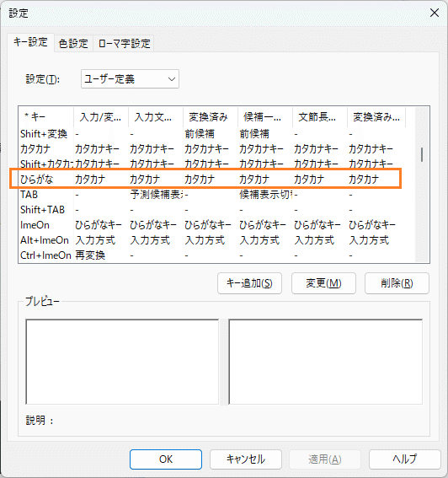This screenshot has width=448, height=478.
Task: Open the ローマ字設定 tab
Action: point(124,44)
